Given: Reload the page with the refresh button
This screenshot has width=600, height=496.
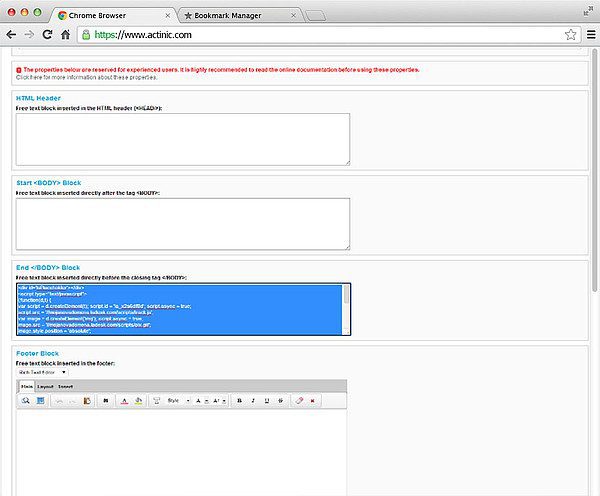Looking at the screenshot, I should pyautogui.click(x=47, y=34).
